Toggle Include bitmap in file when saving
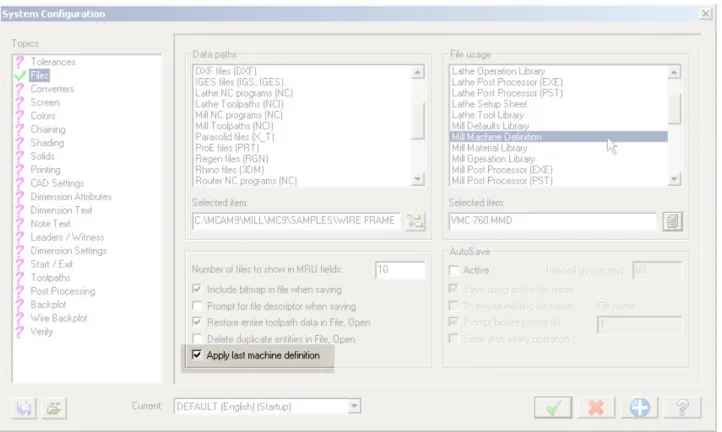The width and height of the screenshot is (722, 432). (x=197, y=289)
